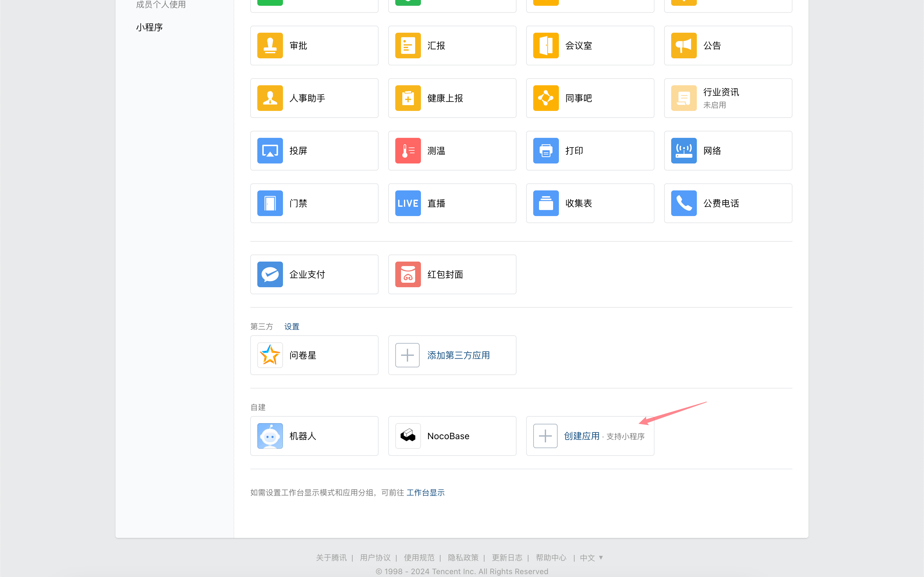Open the 测温 thermometer icon

[408, 151]
